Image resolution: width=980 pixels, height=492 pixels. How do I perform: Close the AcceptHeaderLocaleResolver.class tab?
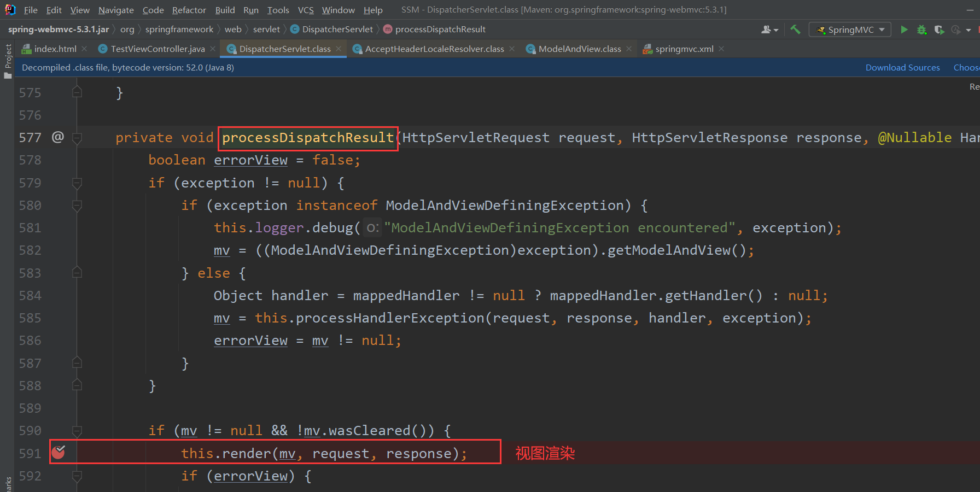(x=512, y=49)
